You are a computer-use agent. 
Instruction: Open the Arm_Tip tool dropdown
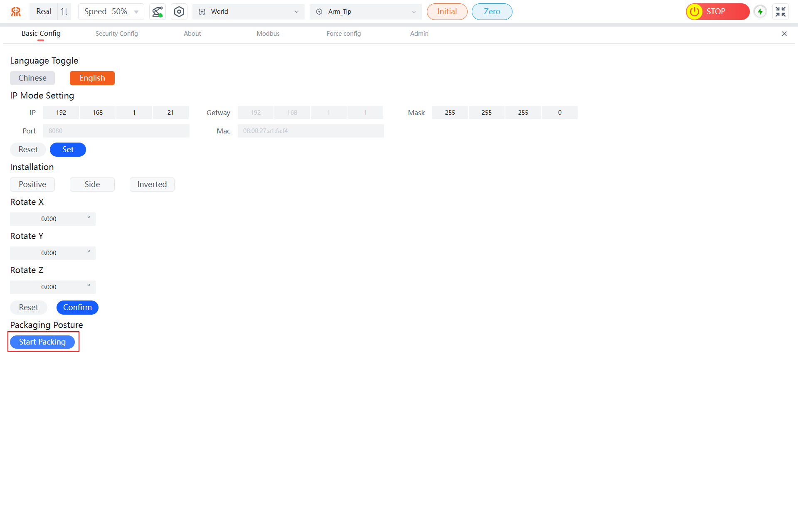click(365, 12)
